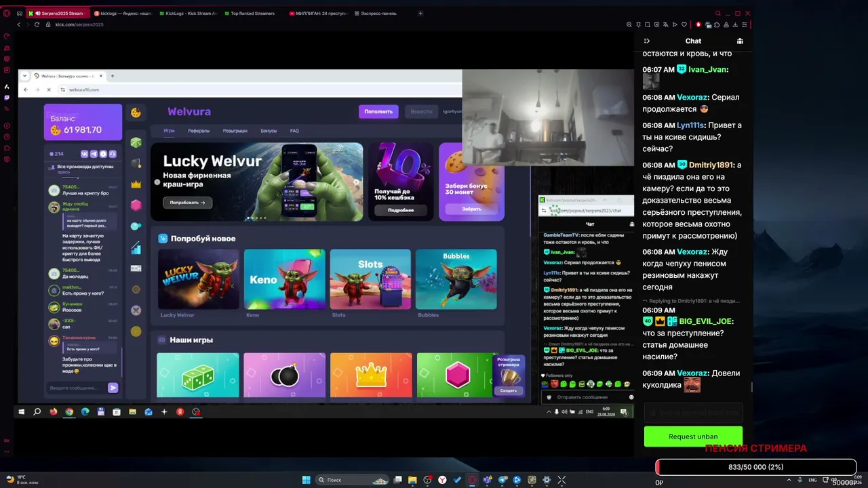Click the red ad blocker shield icon

pos(698,24)
